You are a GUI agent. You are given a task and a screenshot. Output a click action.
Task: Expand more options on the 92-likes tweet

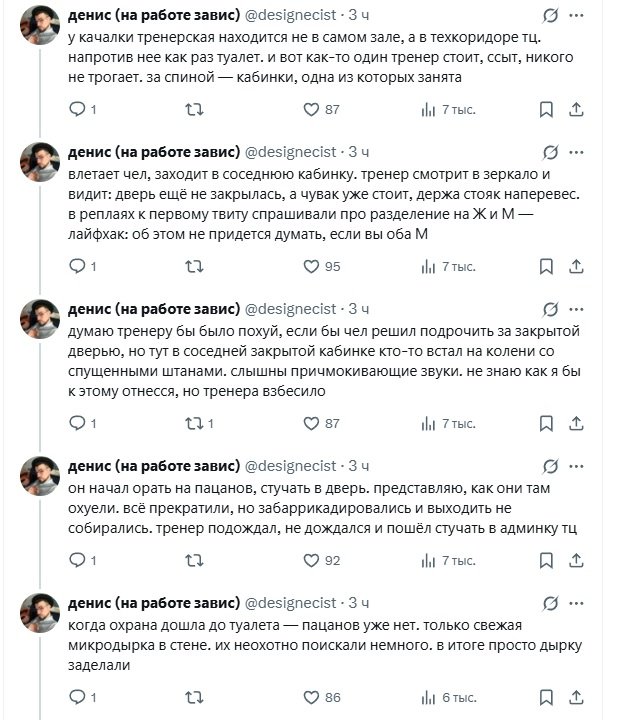pyautogui.click(x=578, y=466)
